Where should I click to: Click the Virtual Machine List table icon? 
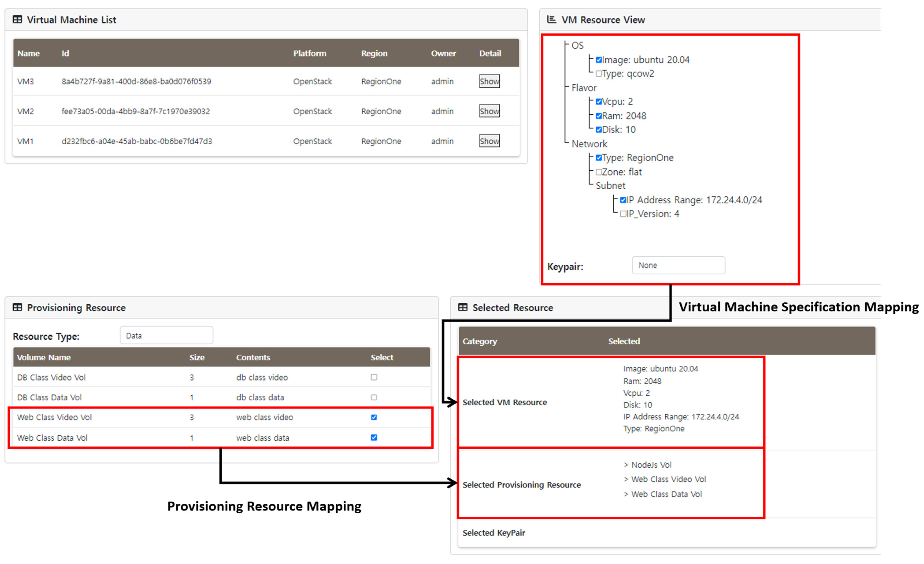[17, 20]
